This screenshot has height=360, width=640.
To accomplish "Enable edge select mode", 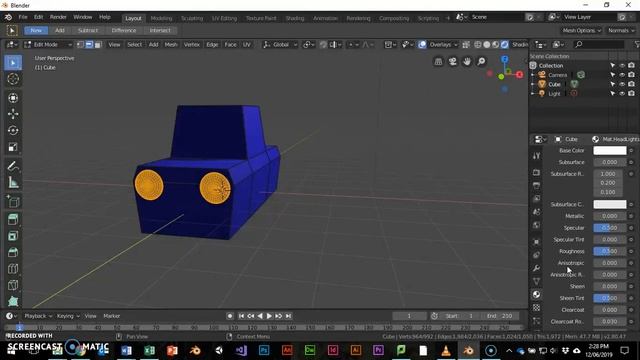I will (x=89, y=44).
